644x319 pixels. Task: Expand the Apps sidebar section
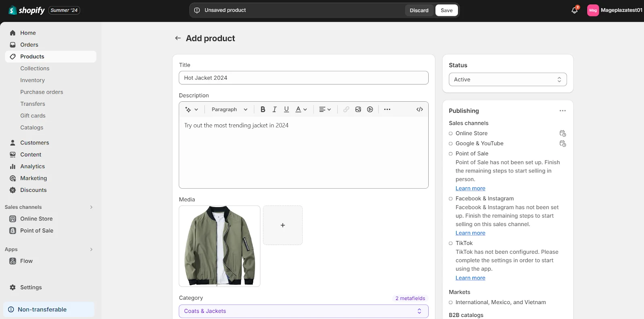pos(91,249)
